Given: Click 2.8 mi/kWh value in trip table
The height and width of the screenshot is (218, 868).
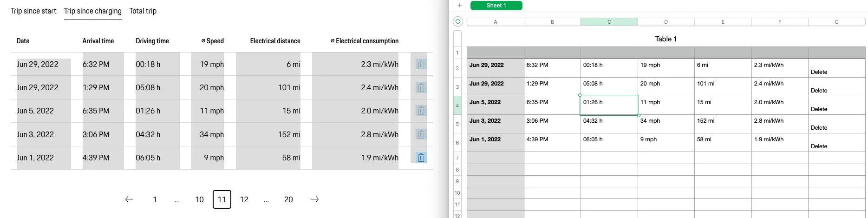Looking at the screenshot, I should [379, 134].
